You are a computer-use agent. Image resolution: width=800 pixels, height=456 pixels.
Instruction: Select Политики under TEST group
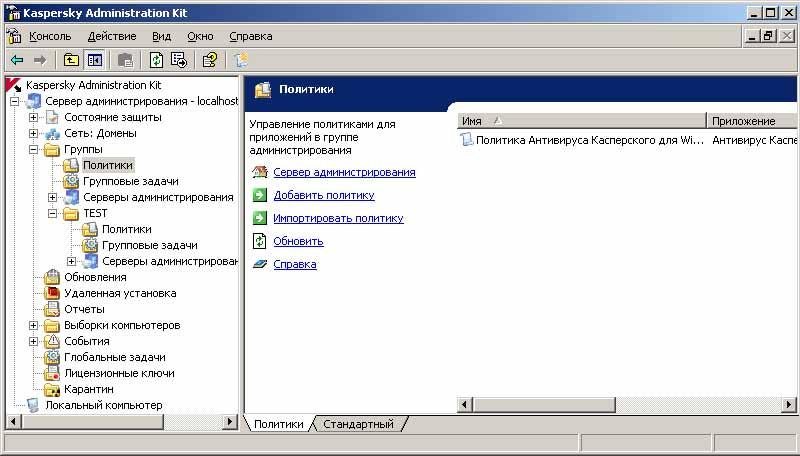(x=127, y=230)
